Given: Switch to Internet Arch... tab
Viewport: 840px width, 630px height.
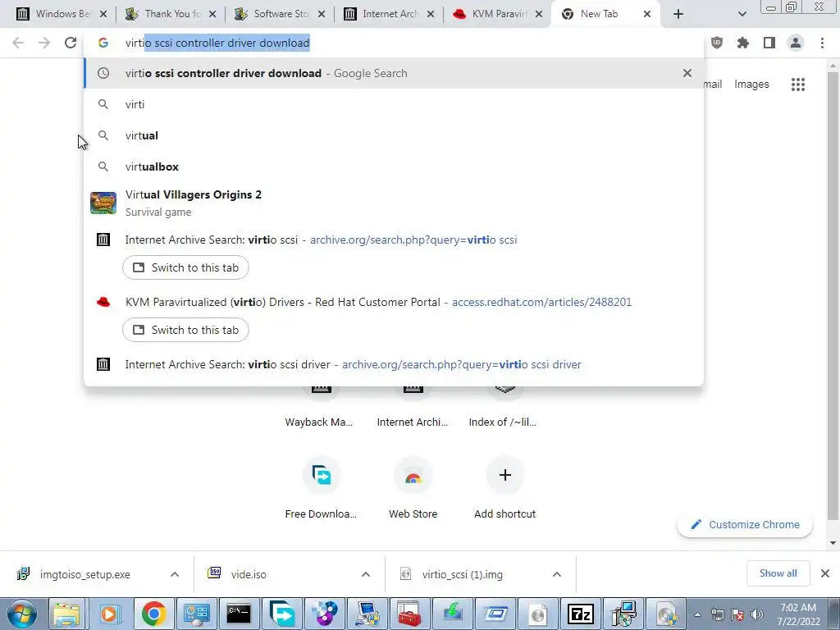Looking at the screenshot, I should tap(389, 14).
